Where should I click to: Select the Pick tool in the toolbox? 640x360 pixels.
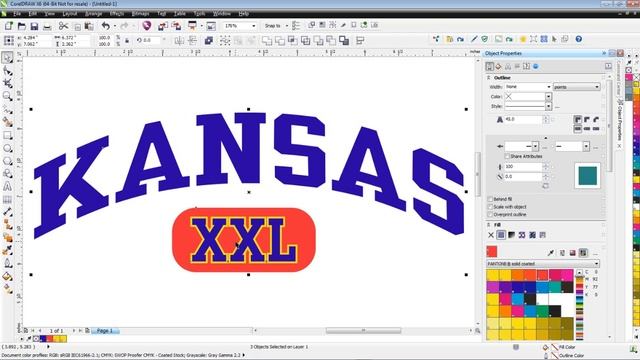point(7,58)
